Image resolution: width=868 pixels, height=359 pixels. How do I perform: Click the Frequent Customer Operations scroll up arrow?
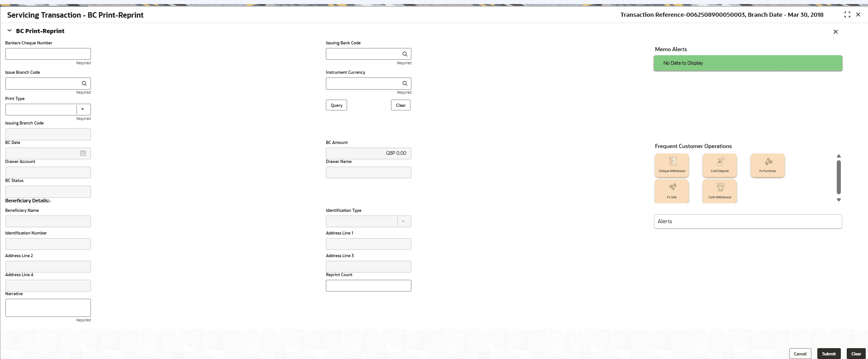tap(839, 156)
